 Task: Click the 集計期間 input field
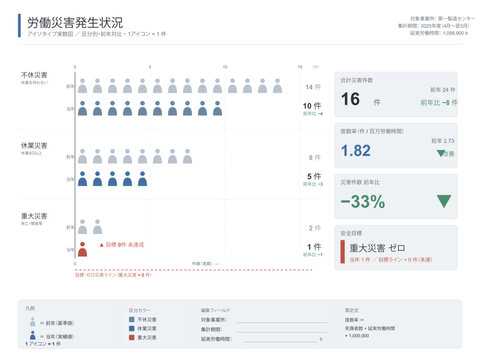coord(282,329)
